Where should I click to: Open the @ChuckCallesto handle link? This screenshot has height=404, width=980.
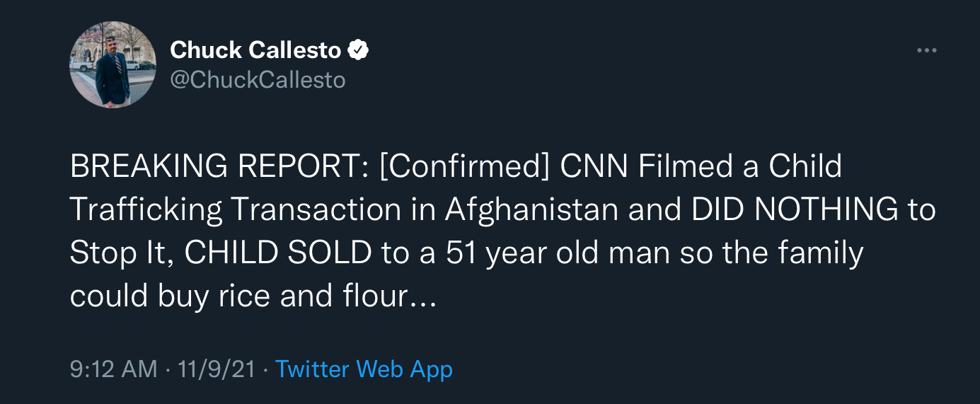[x=258, y=80]
